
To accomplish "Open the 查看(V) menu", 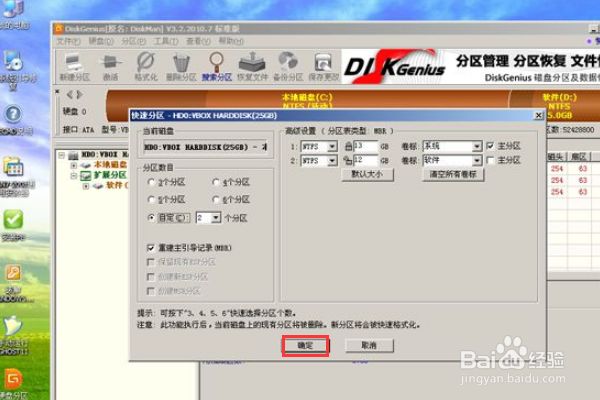I will [198, 41].
